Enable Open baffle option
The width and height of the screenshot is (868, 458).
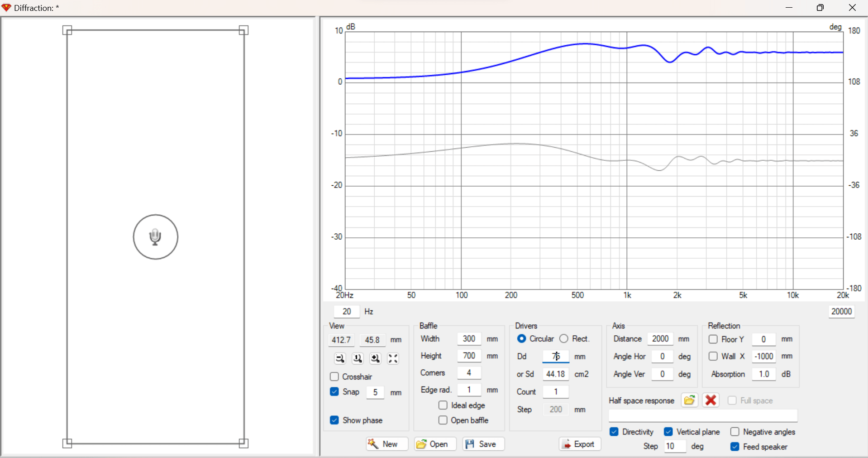click(x=443, y=420)
